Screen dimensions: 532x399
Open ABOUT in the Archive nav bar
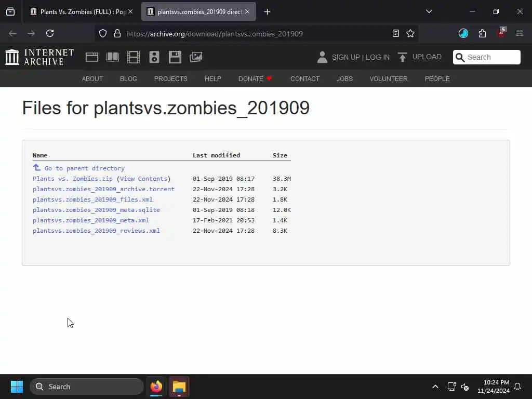(x=92, y=79)
